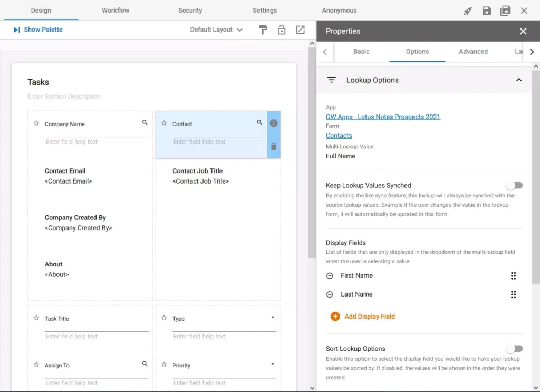Viewport: 540px width, 392px height.
Task: Click the star beside Contact field
Action: (165, 123)
